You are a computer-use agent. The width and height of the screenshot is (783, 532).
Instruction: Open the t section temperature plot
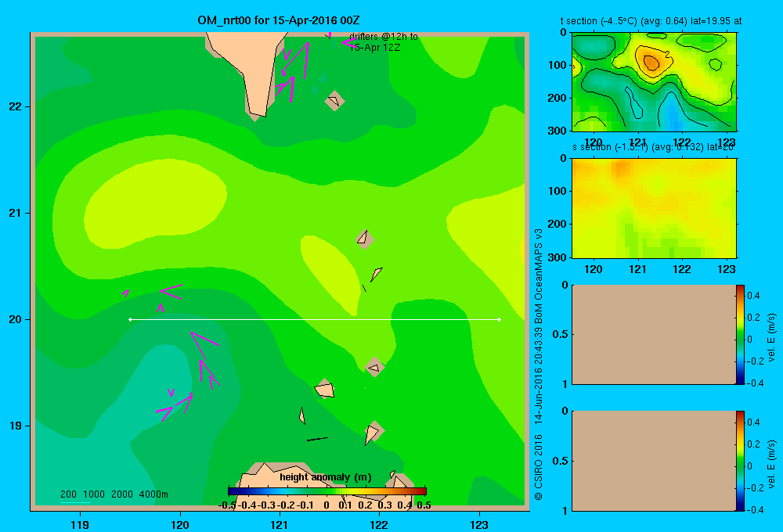click(x=654, y=82)
